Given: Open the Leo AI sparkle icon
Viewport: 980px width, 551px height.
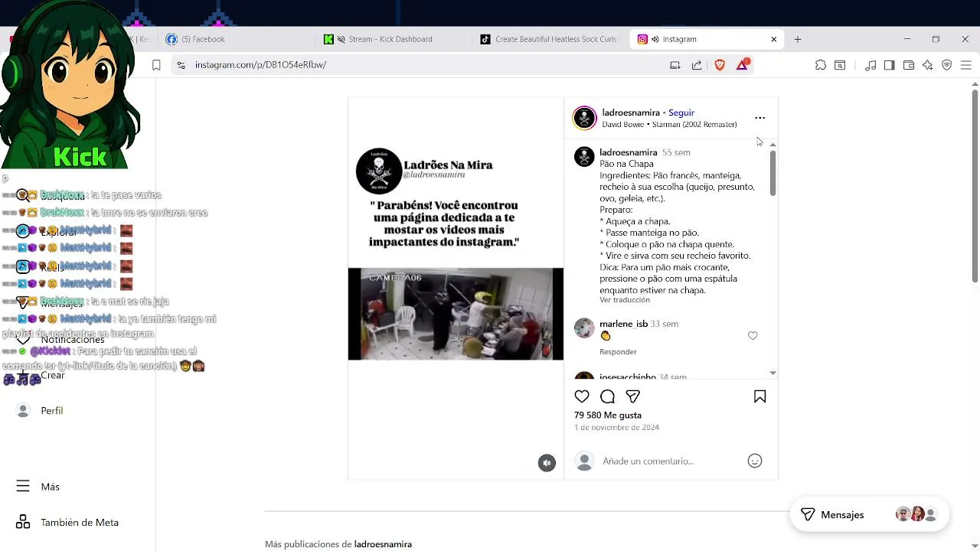Looking at the screenshot, I should click(928, 65).
